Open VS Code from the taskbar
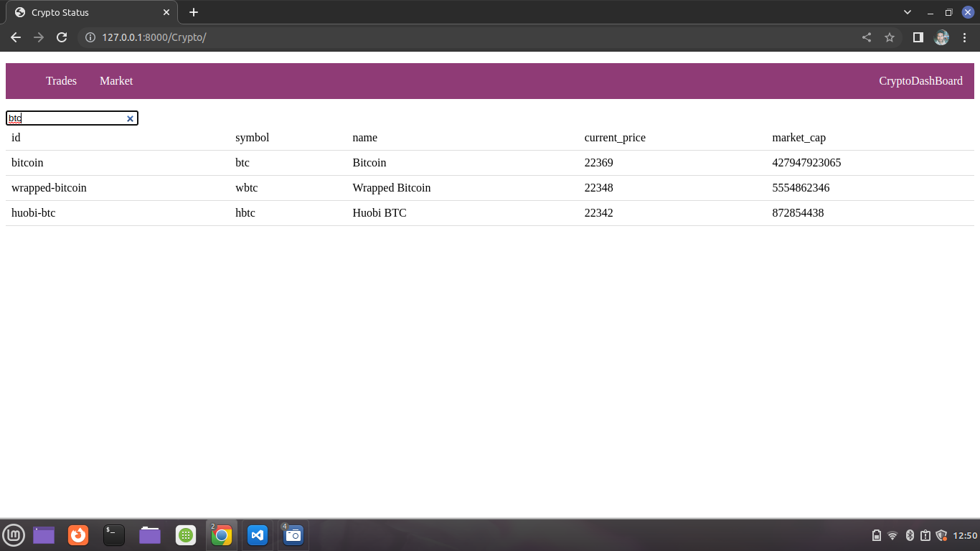Viewport: 980px width, 551px height. tap(257, 534)
